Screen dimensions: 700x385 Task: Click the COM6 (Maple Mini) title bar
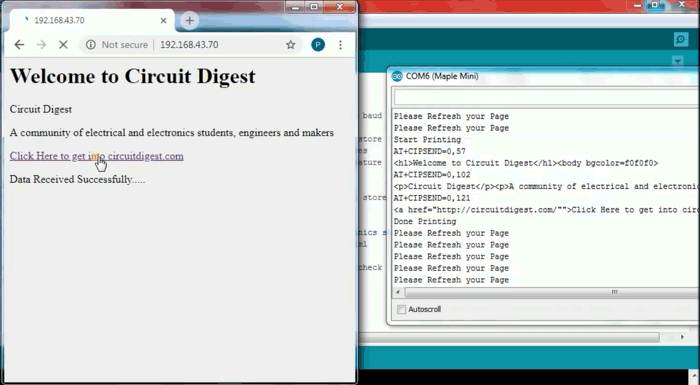coord(543,76)
